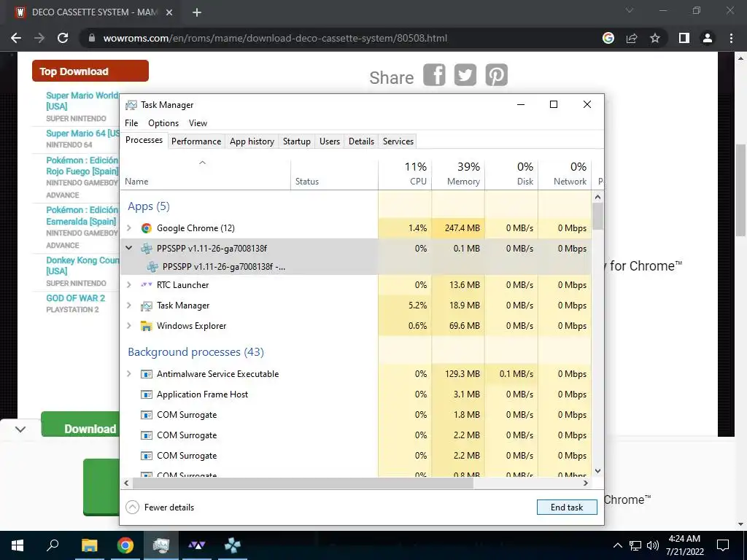Screen dimensions: 747x560
Task: Click the Task Manager process row icon
Action: (x=146, y=306)
